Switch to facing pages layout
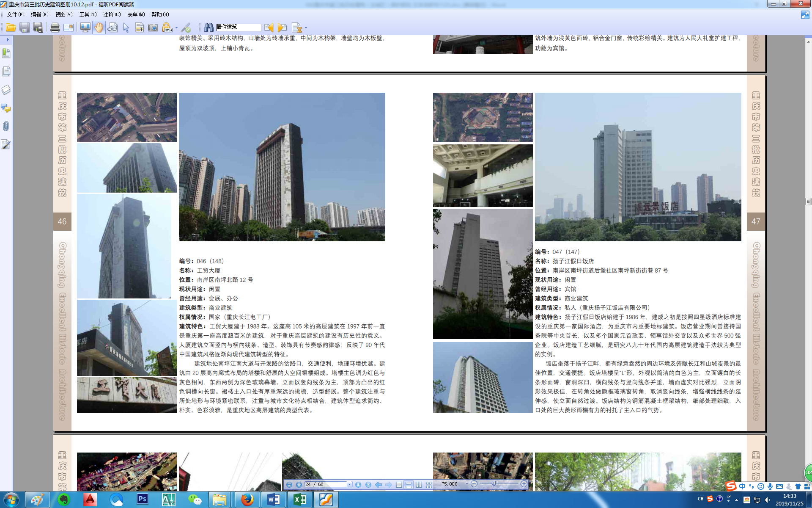812x508 pixels. (x=419, y=484)
